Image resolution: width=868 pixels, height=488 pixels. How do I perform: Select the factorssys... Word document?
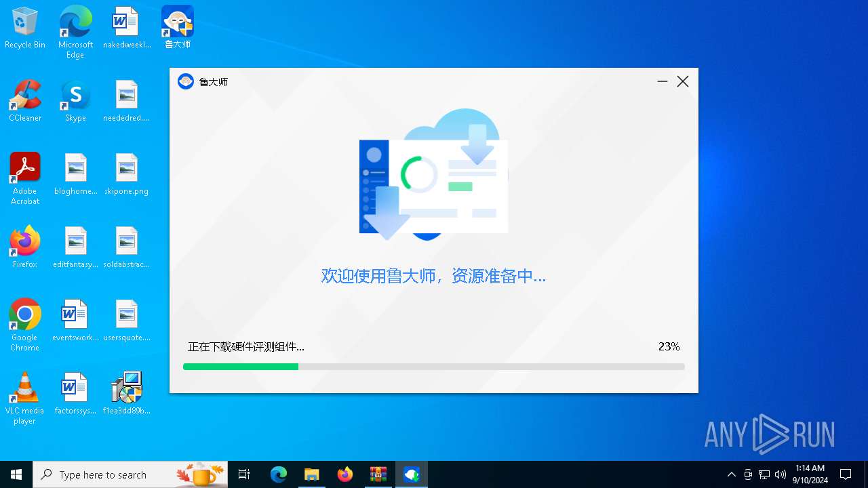(75, 394)
